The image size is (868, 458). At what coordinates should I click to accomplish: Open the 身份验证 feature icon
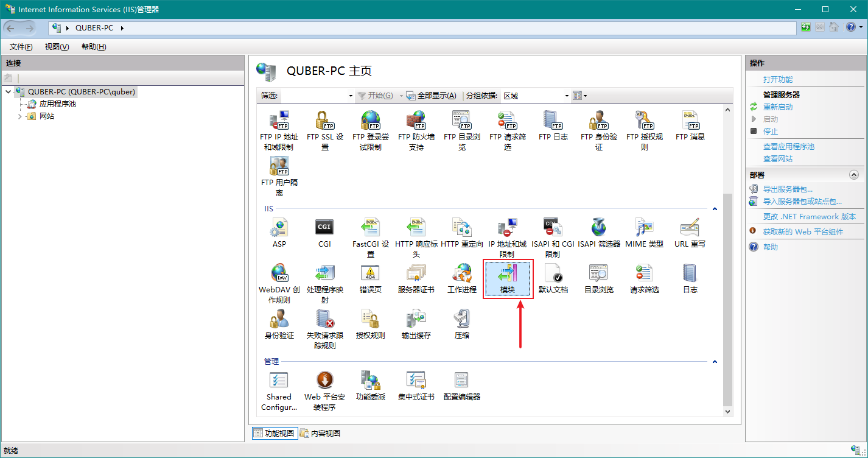pyautogui.click(x=279, y=323)
